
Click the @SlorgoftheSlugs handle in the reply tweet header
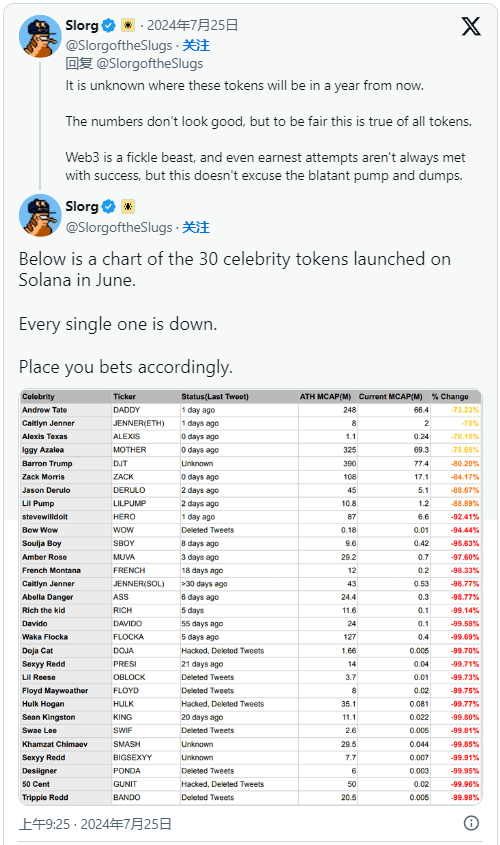[119, 45]
